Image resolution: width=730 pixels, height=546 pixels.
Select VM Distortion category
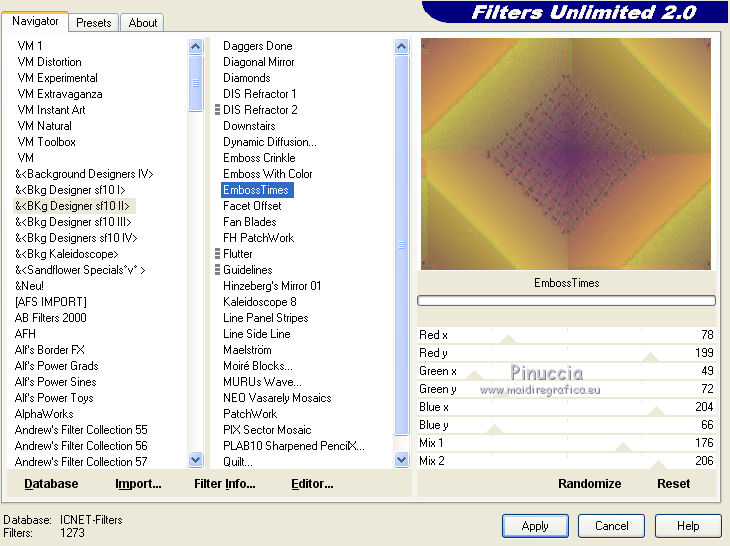pyautogui.click(x=49, y=62)
